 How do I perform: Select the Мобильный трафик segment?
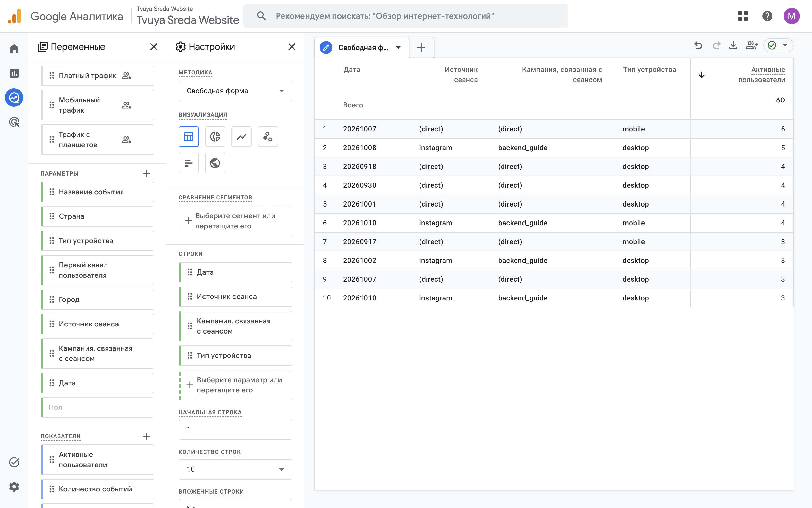tap(97, 105)
